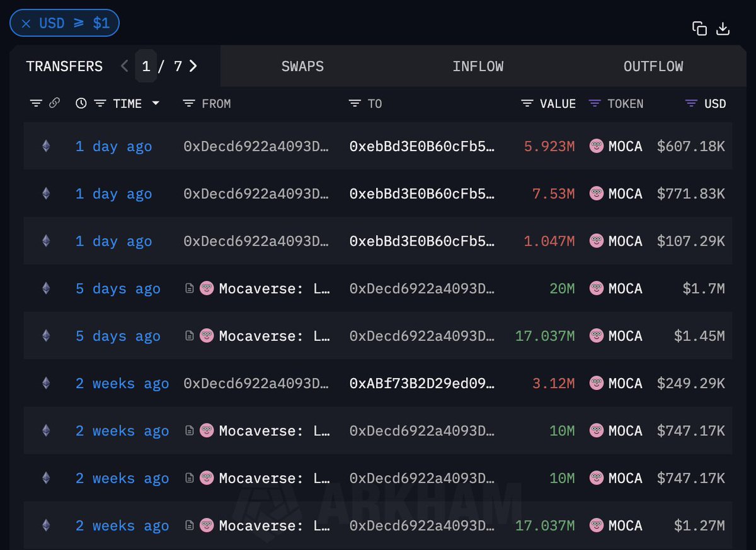
Task: Switch to the OUTFLOW tab
Action: [653, 66]
